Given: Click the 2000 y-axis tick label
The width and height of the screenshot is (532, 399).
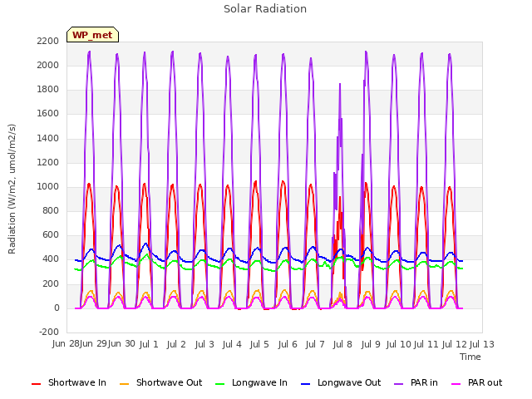Looking at the screenshot, I should pos(48,65).
